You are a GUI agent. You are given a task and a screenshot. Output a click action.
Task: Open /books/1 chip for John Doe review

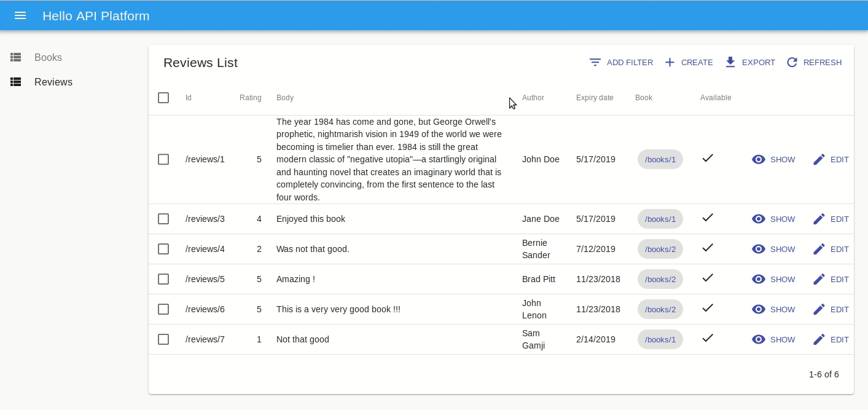point(660,159)
